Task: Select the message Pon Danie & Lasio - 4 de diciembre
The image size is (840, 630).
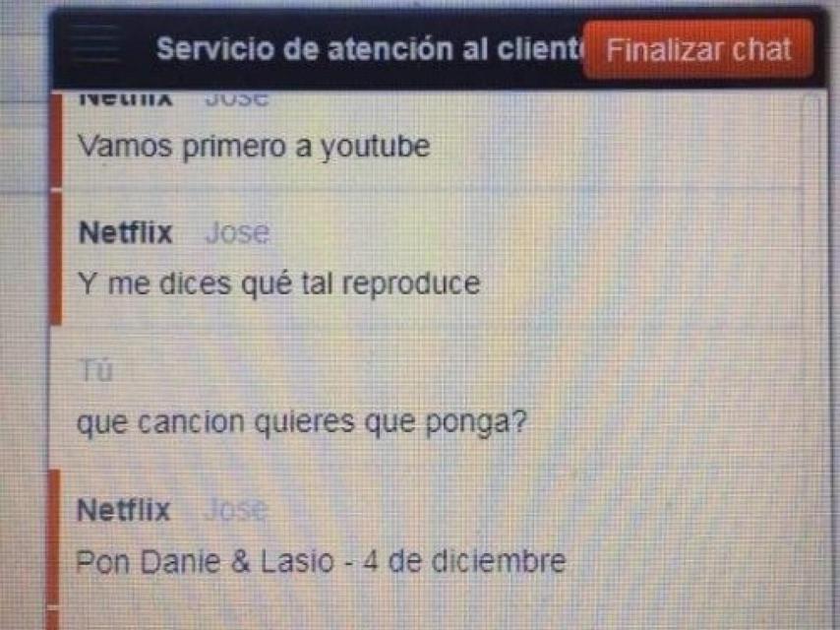Action: tap(321, 561)
